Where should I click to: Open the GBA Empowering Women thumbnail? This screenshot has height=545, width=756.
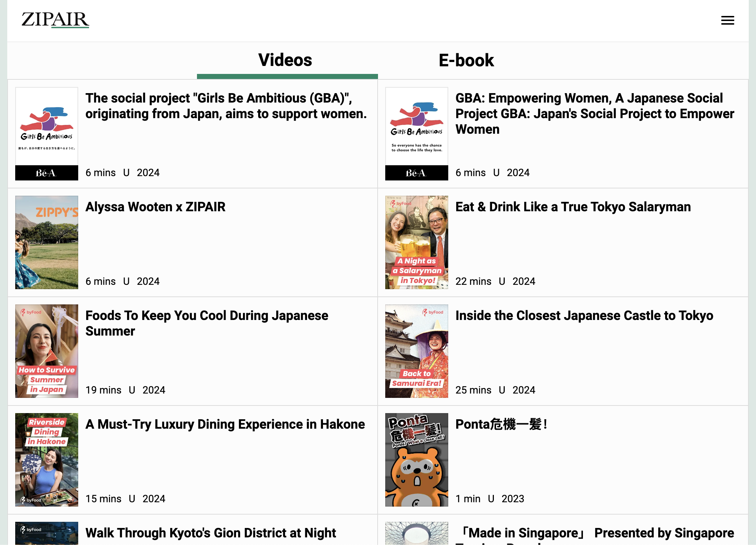pos(417,134)
